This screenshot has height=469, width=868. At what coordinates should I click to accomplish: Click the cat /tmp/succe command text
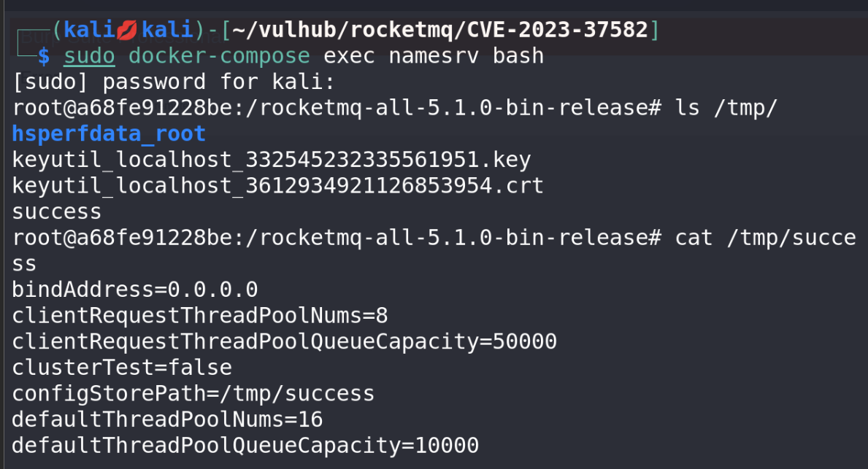coord(766,238)
